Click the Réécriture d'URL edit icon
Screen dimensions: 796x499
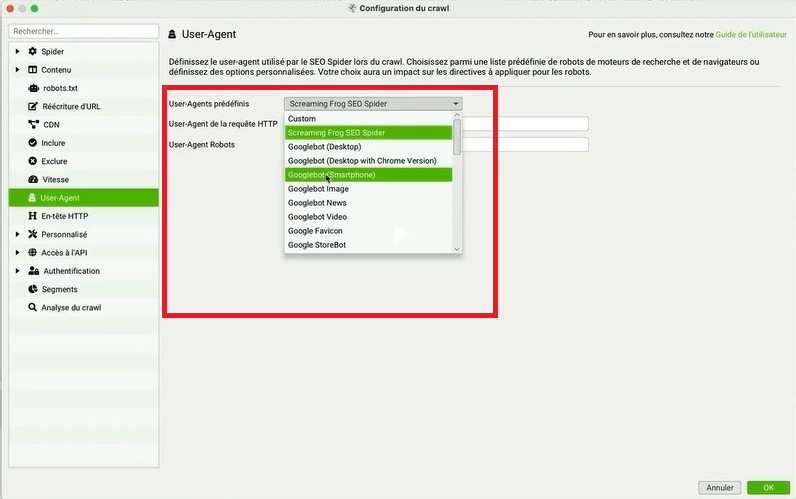click(x=33, y=106)
